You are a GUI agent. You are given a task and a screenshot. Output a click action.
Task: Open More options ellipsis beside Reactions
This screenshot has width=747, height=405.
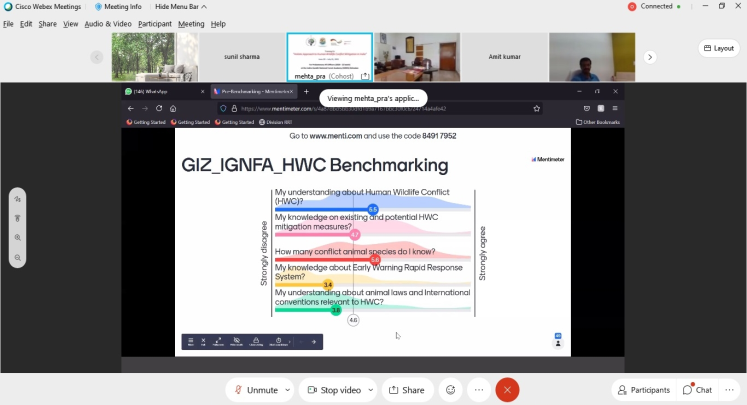pyautogui.click(x=479, y=390)
